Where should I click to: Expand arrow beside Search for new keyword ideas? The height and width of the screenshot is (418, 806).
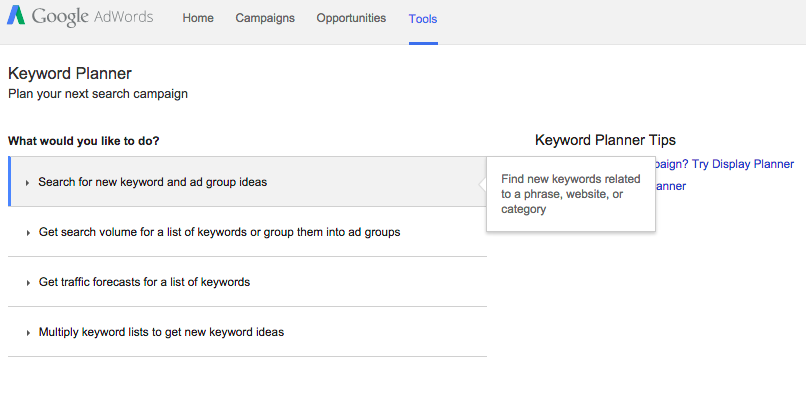(x=27, y=183)
